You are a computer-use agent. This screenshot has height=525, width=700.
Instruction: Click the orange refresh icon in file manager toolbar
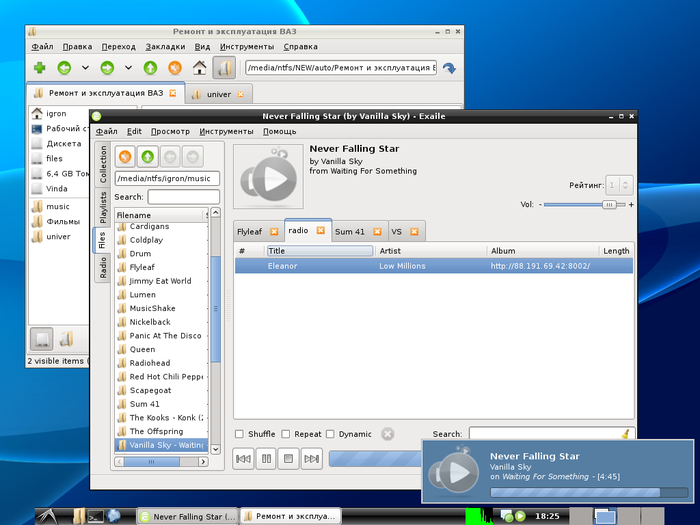(x=175, y=68)
